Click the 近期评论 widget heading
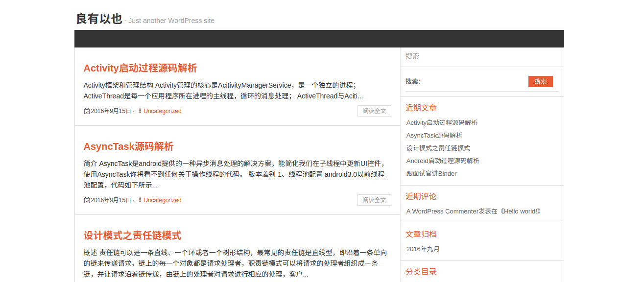The image size is (644, 282). tap(421, 196)
